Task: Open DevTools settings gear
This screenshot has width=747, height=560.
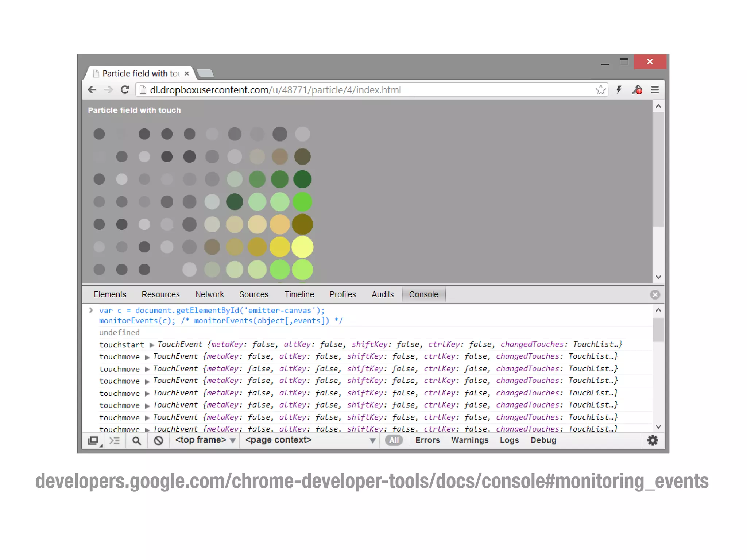Action: tap(652, 440)
